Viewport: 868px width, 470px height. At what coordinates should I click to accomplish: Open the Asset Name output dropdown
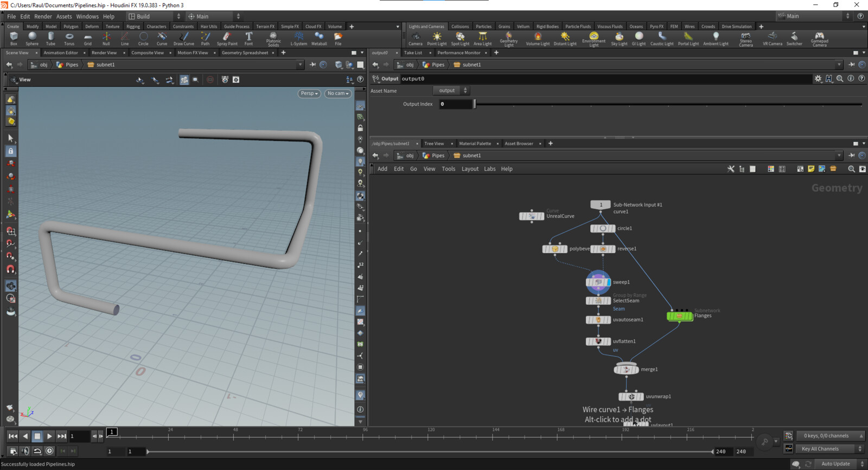coord(451,91)
